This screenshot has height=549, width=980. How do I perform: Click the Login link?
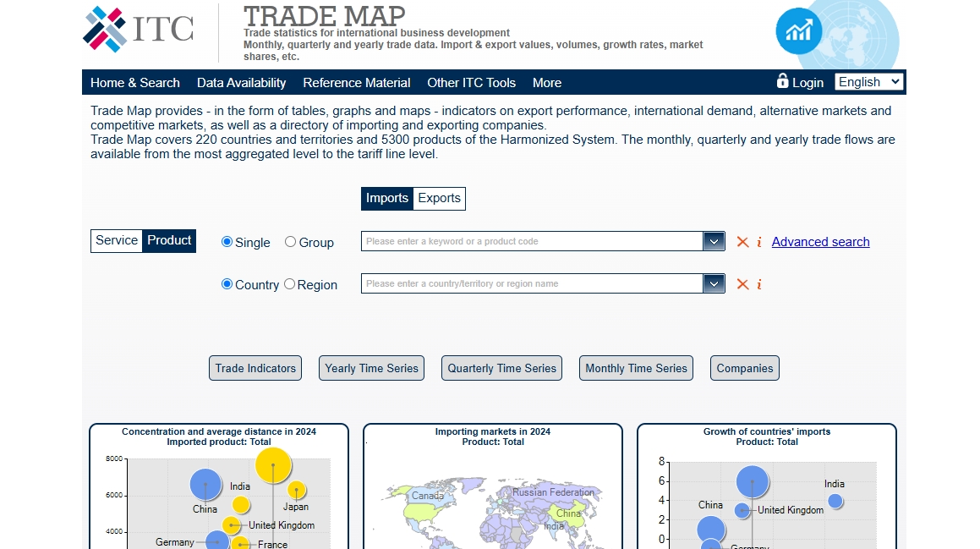point(808,83)
